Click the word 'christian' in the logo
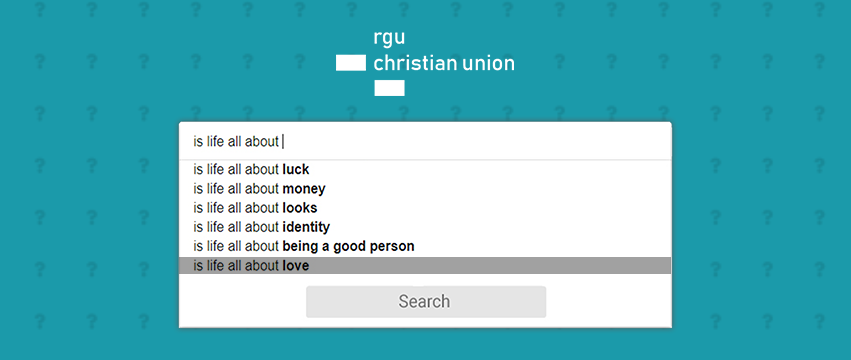 415,63
